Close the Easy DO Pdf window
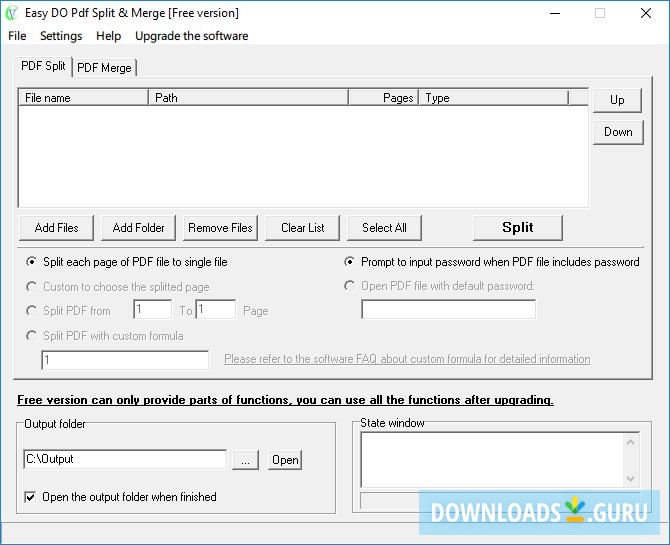Image resolution: width=670 pixels, height=545 pixels. coord(646,13)
